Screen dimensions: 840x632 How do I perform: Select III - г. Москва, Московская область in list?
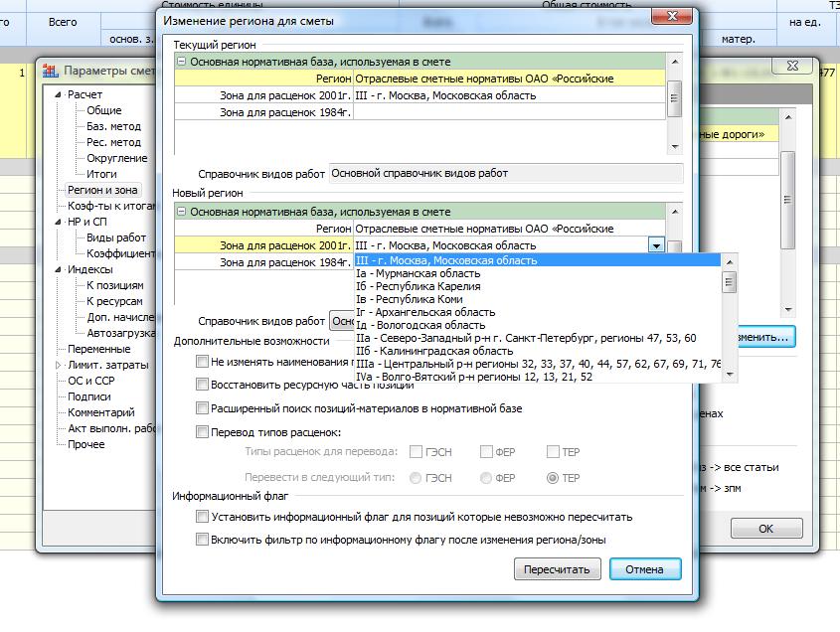pos(538,260)
